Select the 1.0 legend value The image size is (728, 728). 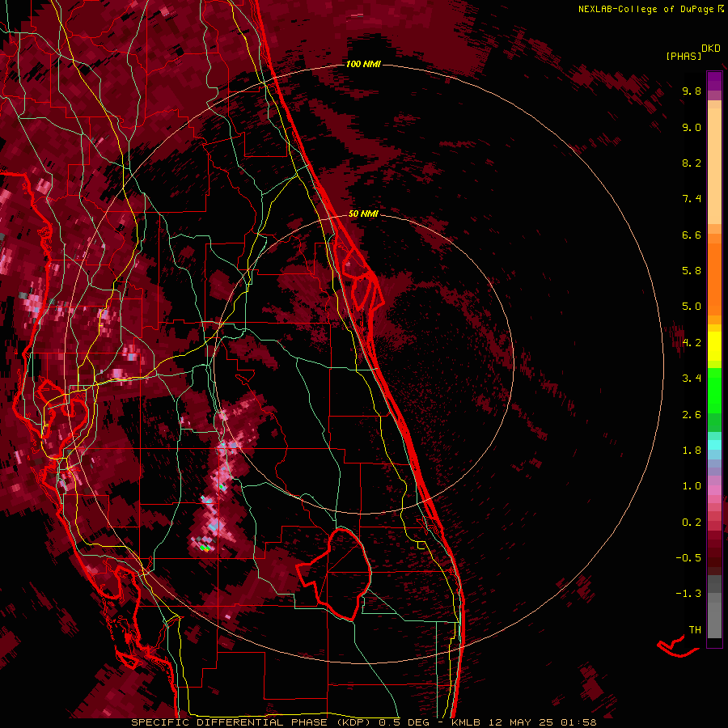[x=692, y=486]
